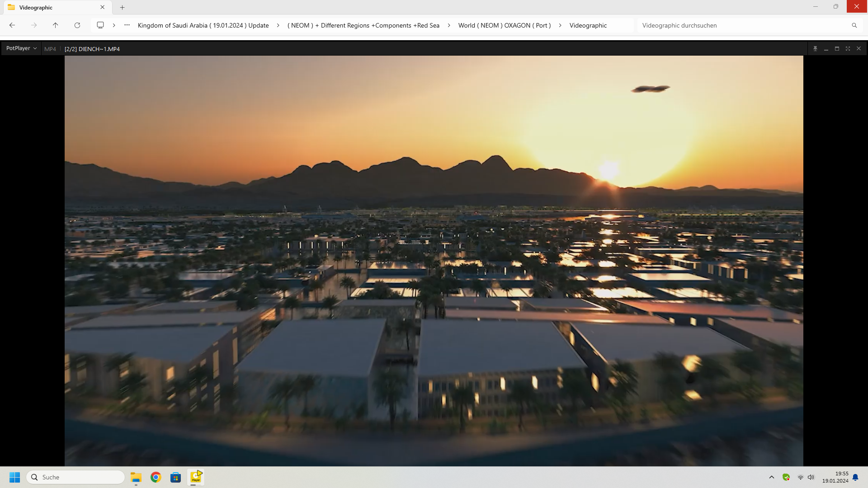Pin PotPlayer window always on top

[815, 48]
